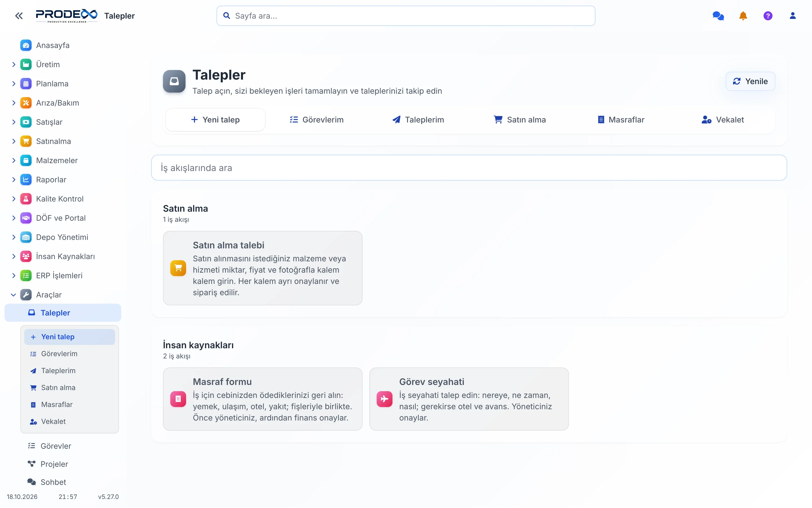The height and width of the screenshot is (508, 812).
Task: Open the Vekalet tab
Action: (x=723, y=120)
